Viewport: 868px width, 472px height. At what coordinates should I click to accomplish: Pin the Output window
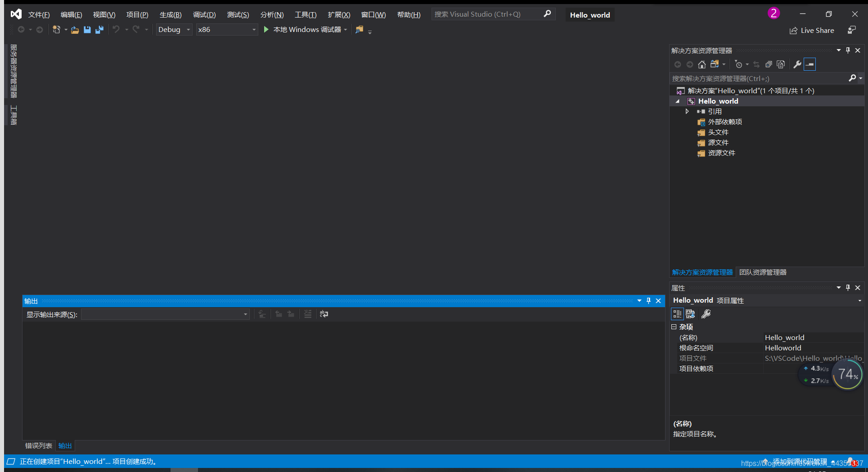click(x=648, y=300)
